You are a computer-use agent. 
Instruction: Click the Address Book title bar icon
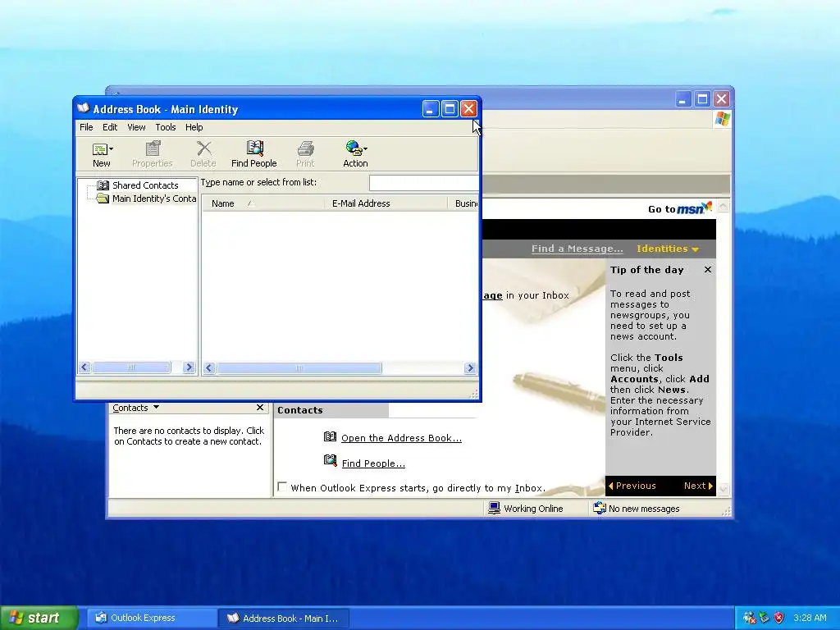tap(83, 108)
